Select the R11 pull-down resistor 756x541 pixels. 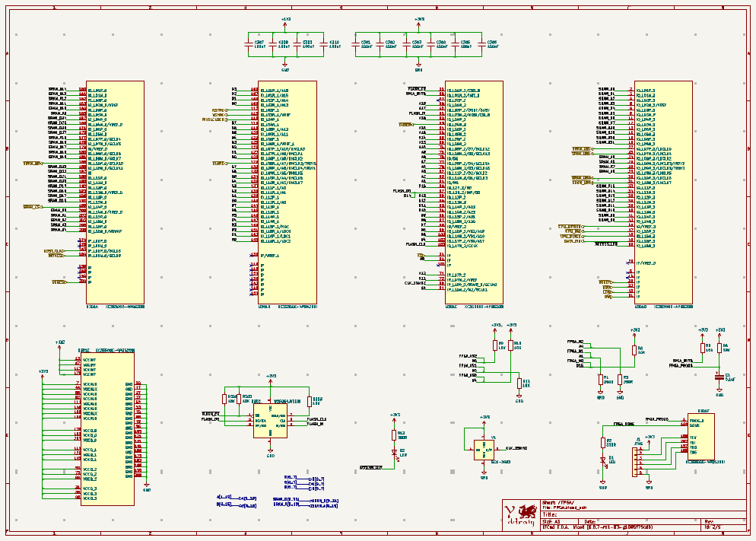pyautogui.click(x=519, y=383)
